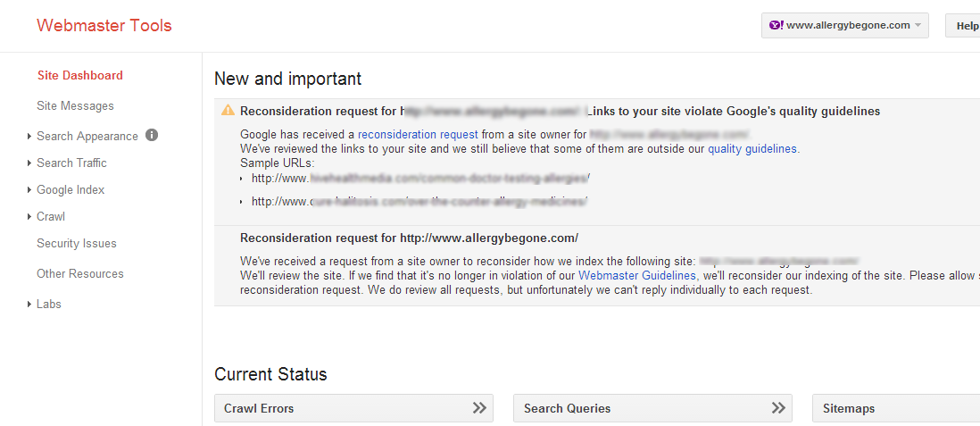Click the Yahoo icon in site selector
The image size is (980, 426).
(x=777, y=25)
